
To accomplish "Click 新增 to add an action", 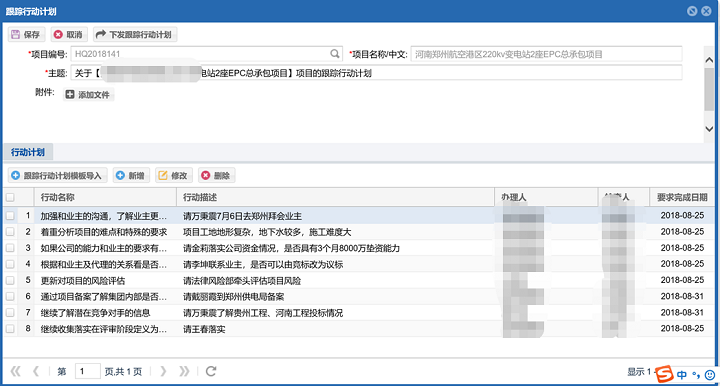I will click(131, 175).
